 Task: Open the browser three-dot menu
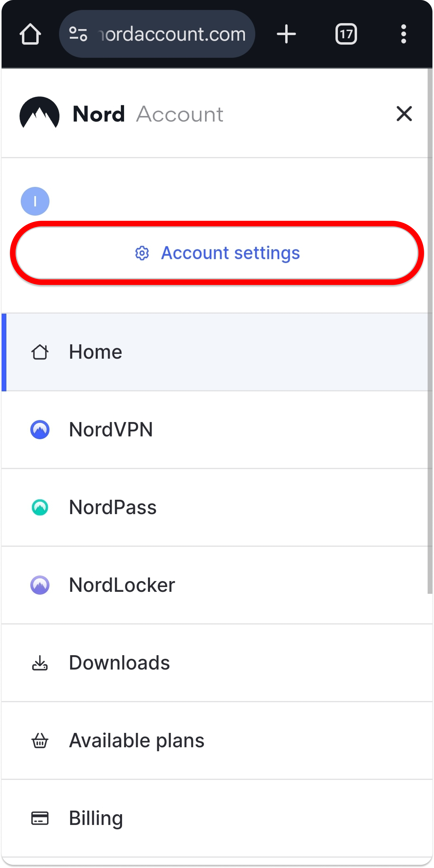(x=403, y=34)
